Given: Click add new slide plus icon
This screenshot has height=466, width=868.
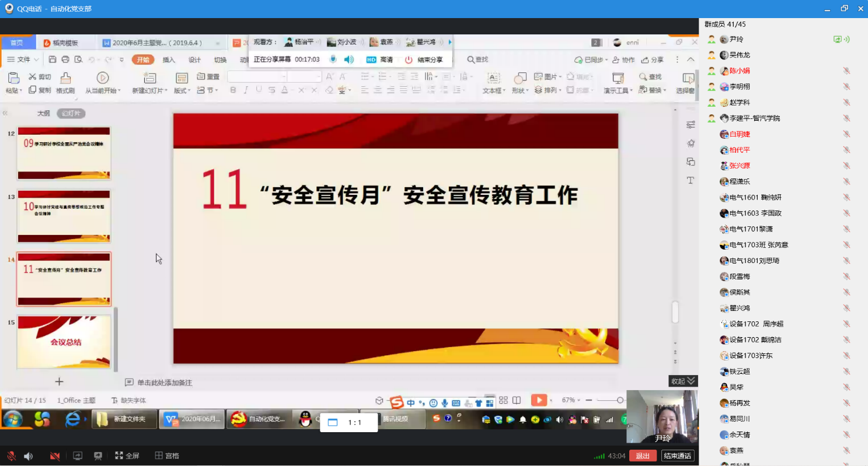Looking at the screenshot, I should [x=59, y=381].
